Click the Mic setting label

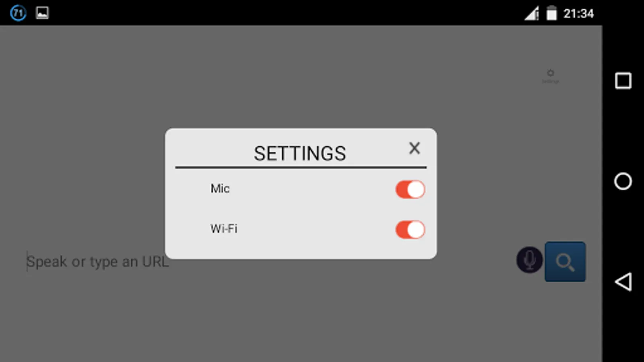tap(220, 189)
